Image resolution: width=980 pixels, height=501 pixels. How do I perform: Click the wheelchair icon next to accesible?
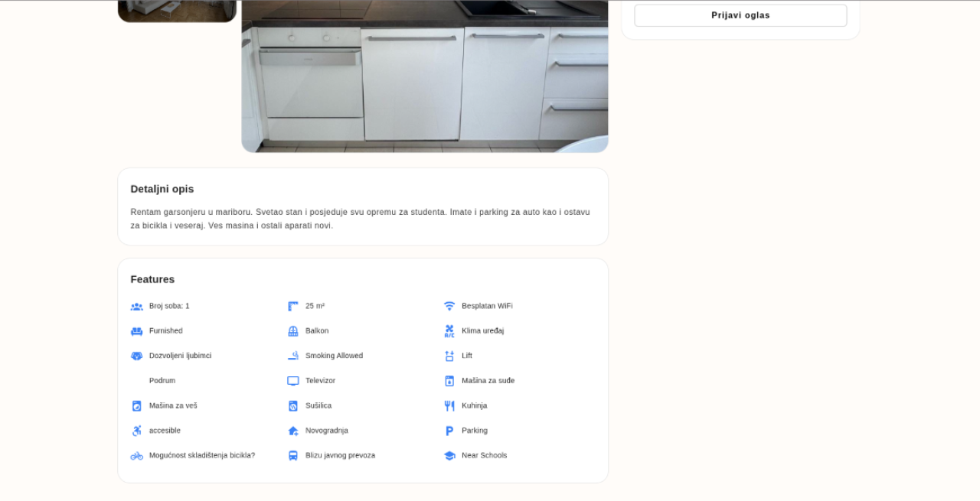point(137,431)
